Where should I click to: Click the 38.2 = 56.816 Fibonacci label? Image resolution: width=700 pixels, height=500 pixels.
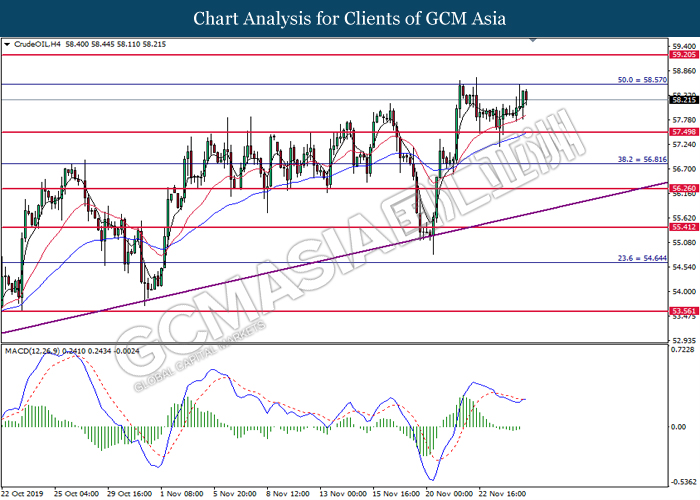642,159
